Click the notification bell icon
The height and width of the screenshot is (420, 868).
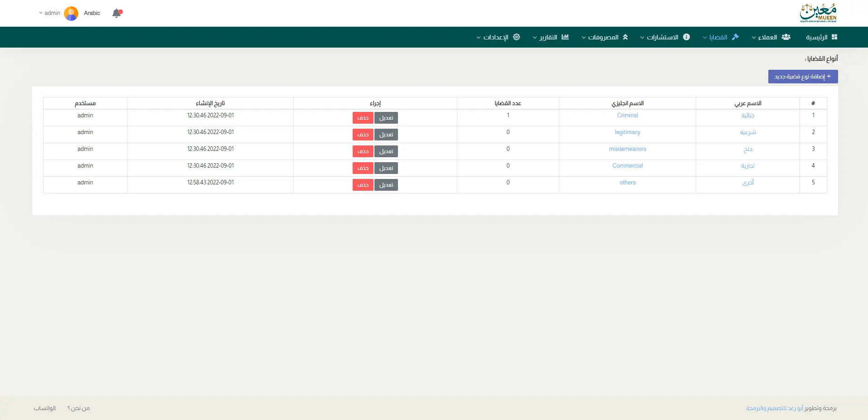point(117,13)
